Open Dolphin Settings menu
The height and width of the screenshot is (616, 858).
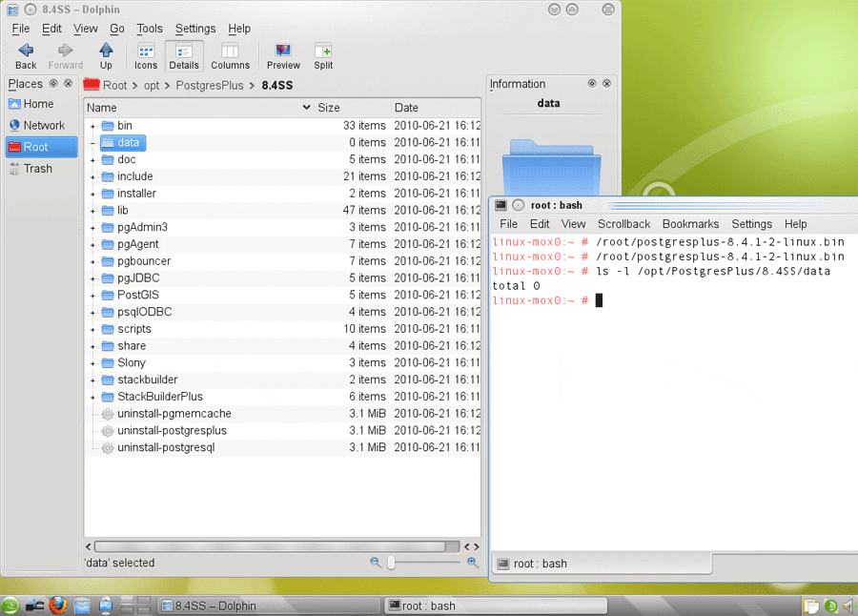point(195,29)
